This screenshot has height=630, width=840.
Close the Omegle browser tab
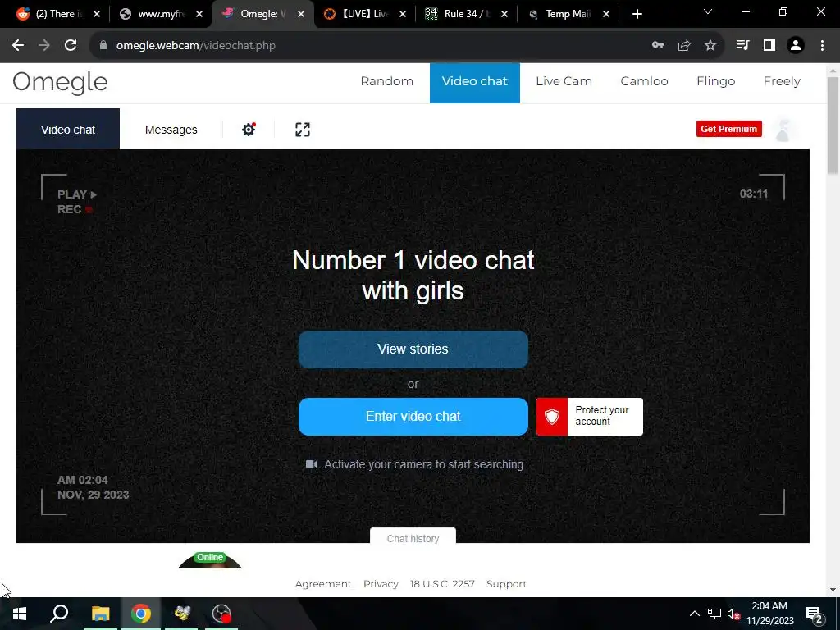tap(301, 15)
